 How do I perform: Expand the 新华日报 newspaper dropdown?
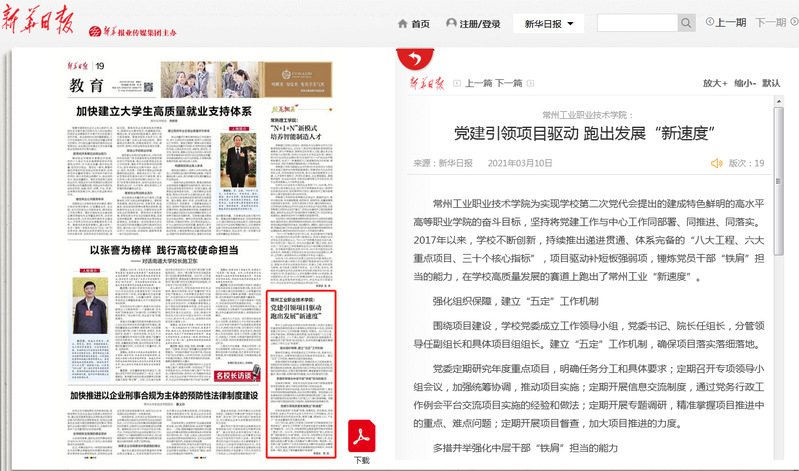coord(548,23)
